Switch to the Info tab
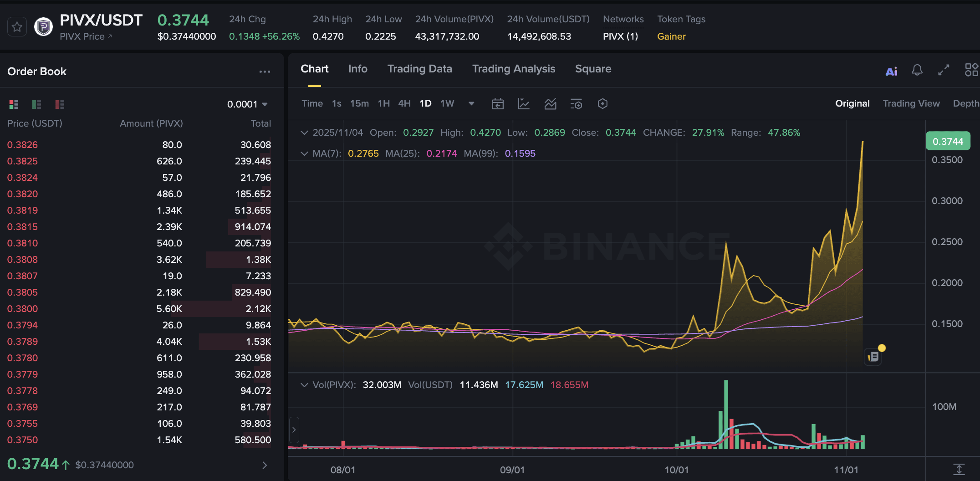980x481 pixels. click(x=358, y=69)
